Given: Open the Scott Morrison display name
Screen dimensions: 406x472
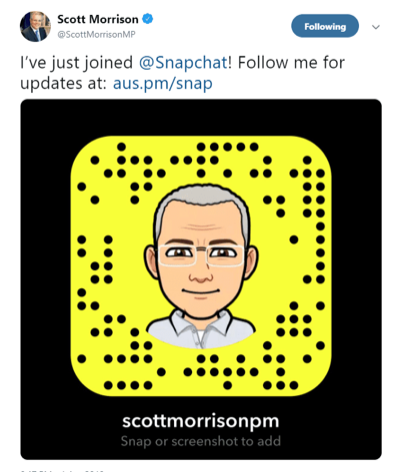Looking at the screenshot, I should click(98, 19).
